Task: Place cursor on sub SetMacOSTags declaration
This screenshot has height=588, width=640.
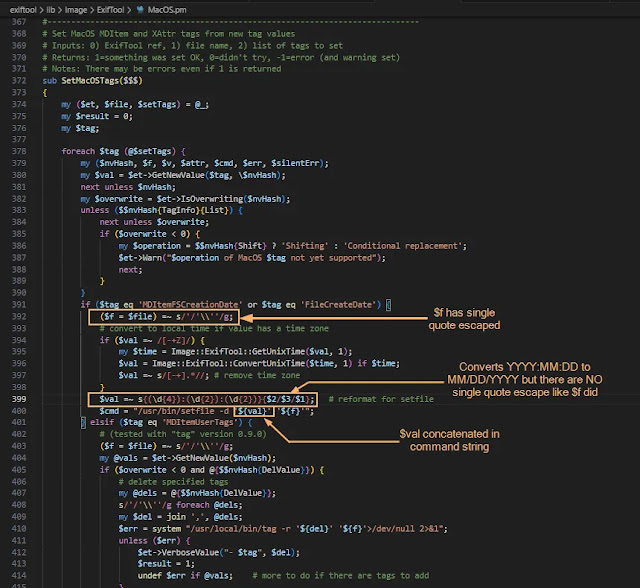Action: coord(93,81)
